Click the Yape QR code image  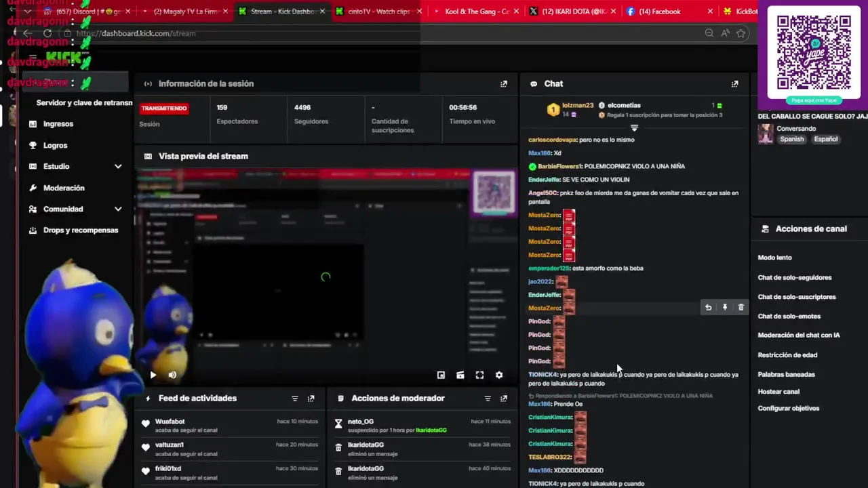point(814,52)
